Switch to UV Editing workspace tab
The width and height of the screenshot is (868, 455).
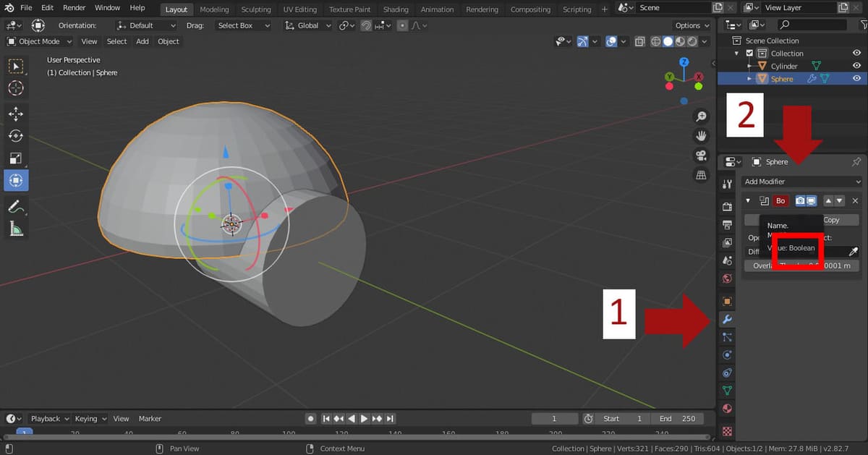click(x=300, y=9)
